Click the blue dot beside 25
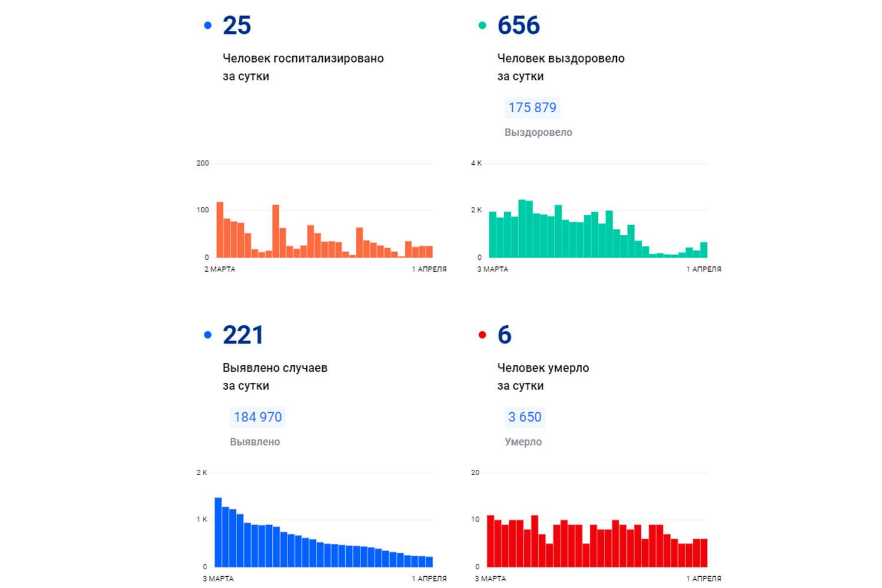 (208, 25)
